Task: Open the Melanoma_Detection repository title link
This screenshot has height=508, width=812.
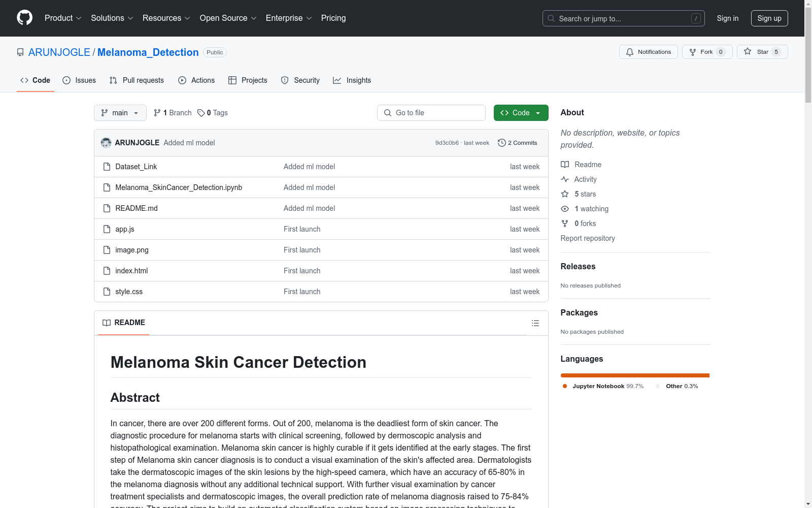Action: 148,52
